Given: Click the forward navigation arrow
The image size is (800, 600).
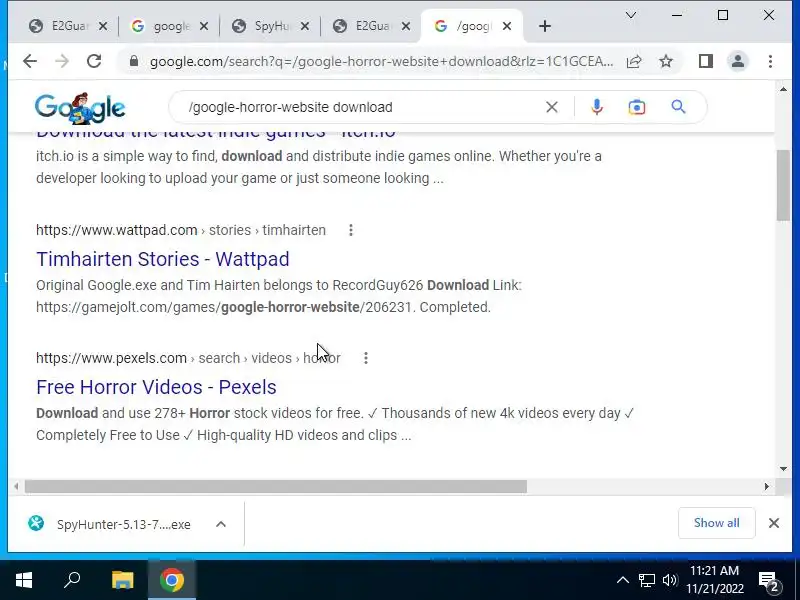Looking at the screenshot, I should click(x=62, y=62).
